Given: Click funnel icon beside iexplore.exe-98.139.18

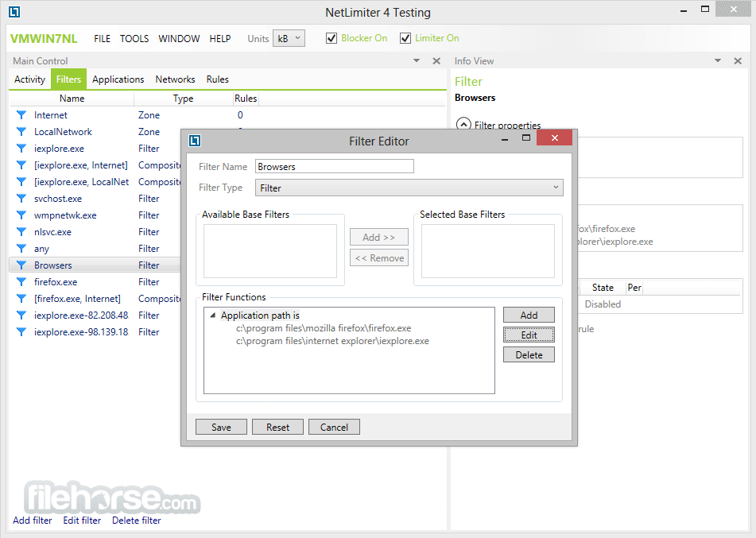Looking at the screenshot, I should coord(21,331).
